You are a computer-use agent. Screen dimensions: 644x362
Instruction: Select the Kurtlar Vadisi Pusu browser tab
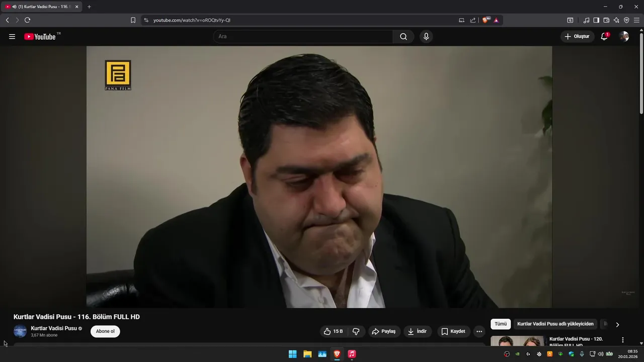[42, 7]
